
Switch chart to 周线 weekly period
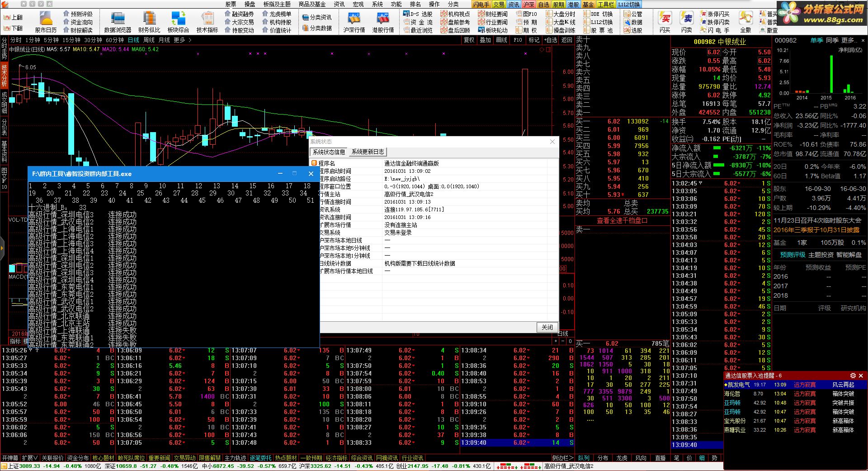pyautogui.click(x=149, y=40)
